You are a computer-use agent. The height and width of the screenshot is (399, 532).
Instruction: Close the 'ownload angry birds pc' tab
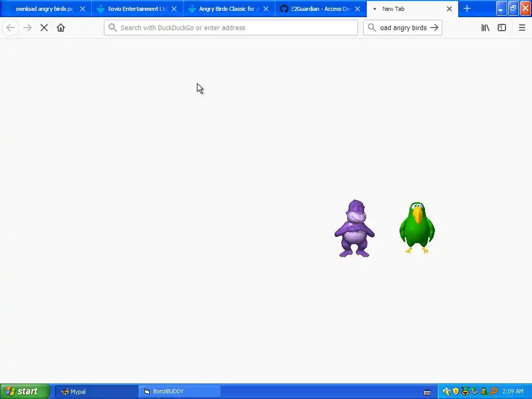(83, 9)
